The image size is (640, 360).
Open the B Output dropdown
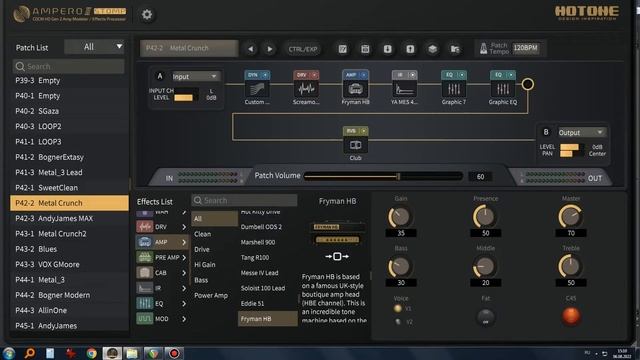[x=581, y=133]
